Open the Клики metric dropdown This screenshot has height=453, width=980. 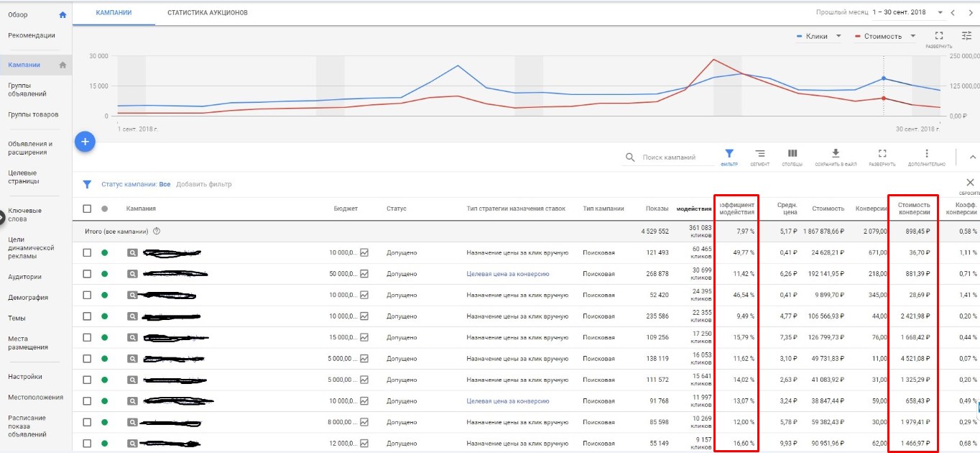(838, 36)
